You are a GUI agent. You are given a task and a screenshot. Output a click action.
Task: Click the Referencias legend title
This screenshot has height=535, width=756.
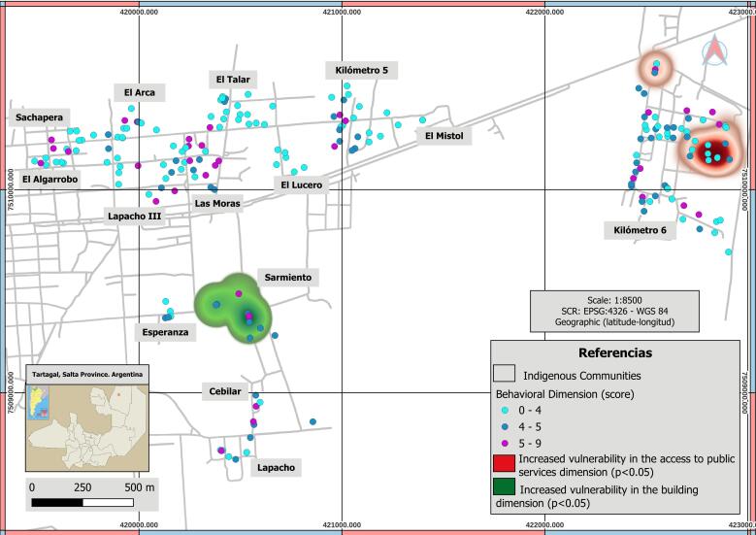pyautogui.click(x=615, y=352)
